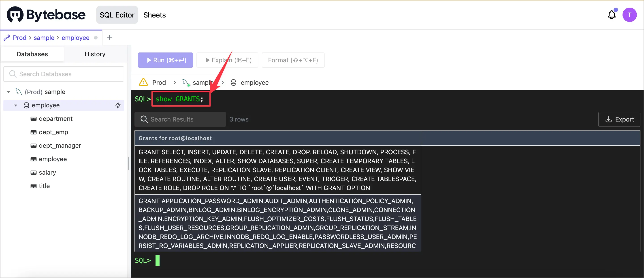Image resolution: width=644 pixels, height=278 pixels.
Task: Click the lightning icon beside employee database
Action: point(118,105)
